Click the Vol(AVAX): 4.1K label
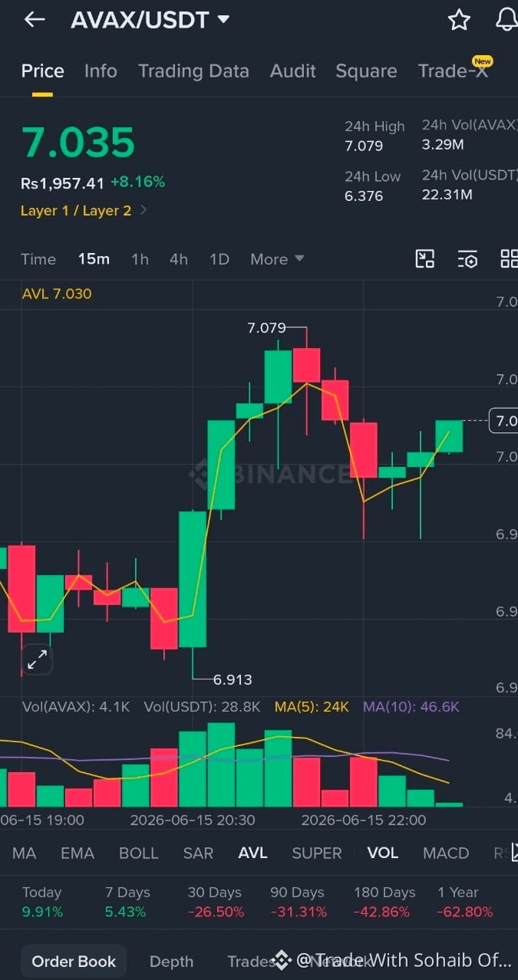This screenshot has height=980, width=518. point(76,707)
